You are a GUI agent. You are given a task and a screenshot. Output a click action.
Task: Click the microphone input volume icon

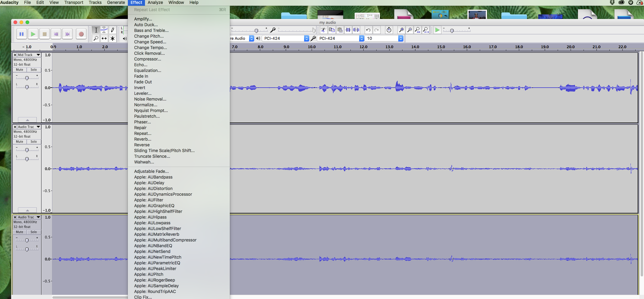pos(273,30)
